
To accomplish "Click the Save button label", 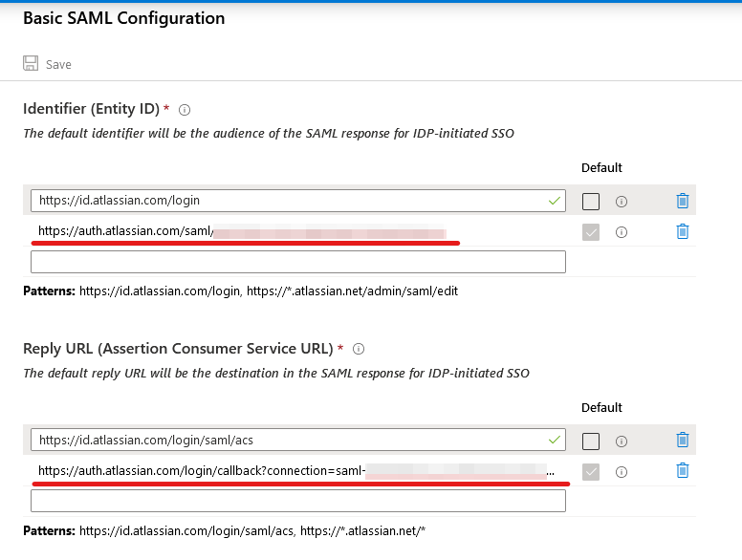I will (x=58, y=65).
